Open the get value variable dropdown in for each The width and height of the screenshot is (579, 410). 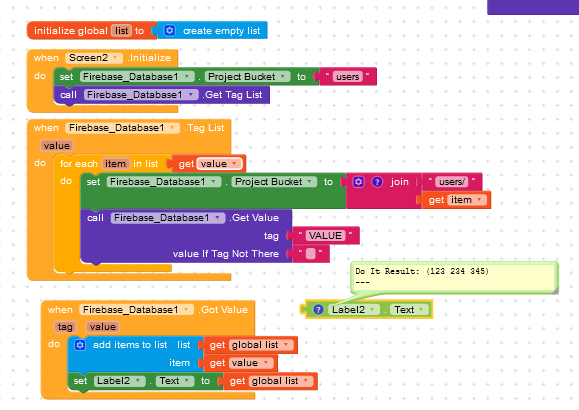coord(234,163)
